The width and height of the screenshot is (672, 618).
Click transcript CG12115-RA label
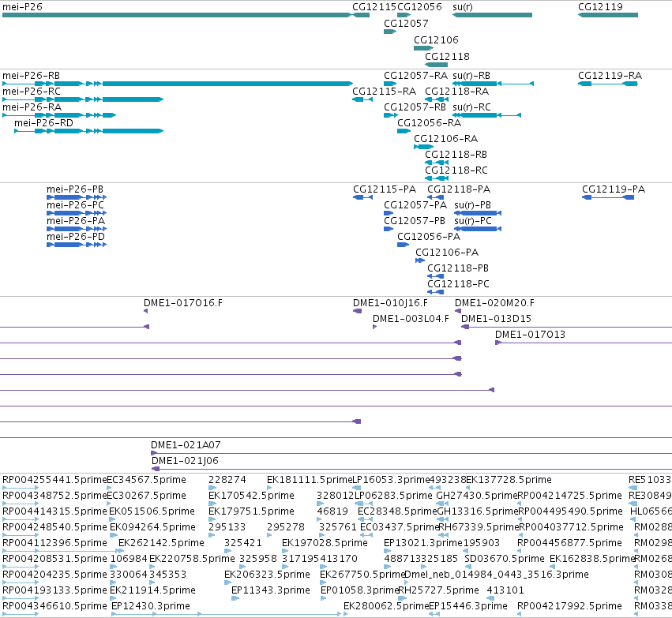384,92
